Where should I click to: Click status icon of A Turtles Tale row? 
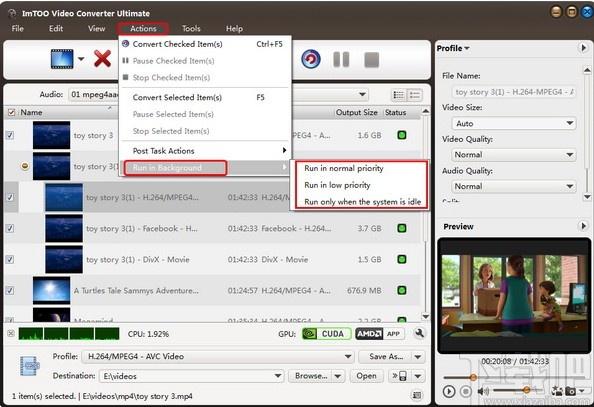pyautogui.click(x=402, y=290)
